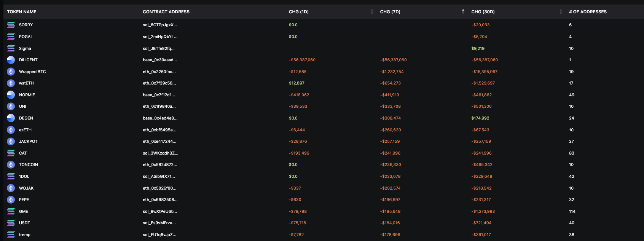The height and width of the screenshot is (241, 644).
Task: Click the TOKEN NAME column header
Action: (22, 12)
